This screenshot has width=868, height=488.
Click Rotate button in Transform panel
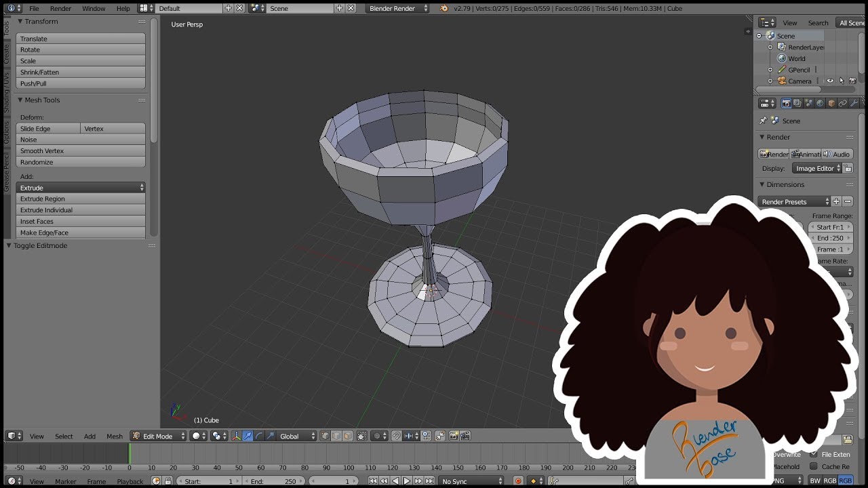pyautogui.click(x=81, y=49)
